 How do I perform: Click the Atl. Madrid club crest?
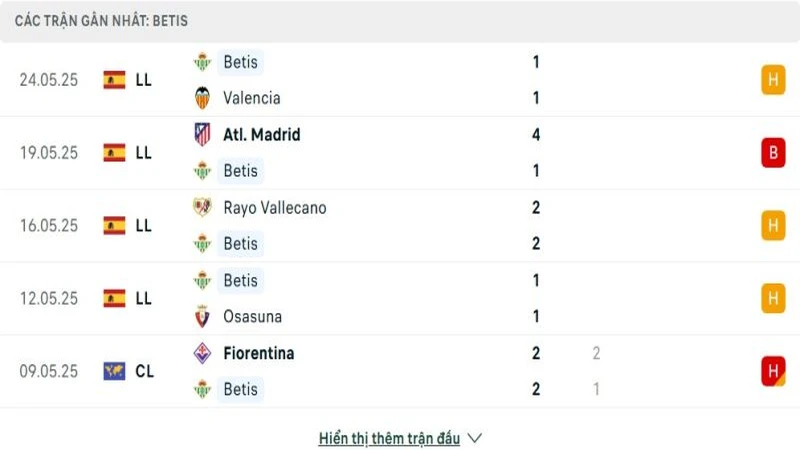[x=202, y=134]
